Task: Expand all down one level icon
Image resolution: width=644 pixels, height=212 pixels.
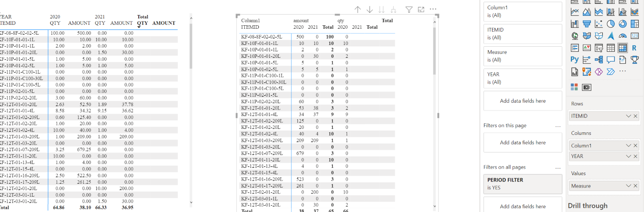Action: tap(393, 9)
